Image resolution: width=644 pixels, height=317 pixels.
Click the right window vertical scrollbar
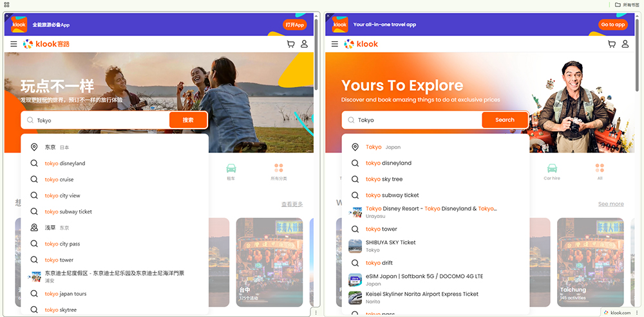click(637, 54)
